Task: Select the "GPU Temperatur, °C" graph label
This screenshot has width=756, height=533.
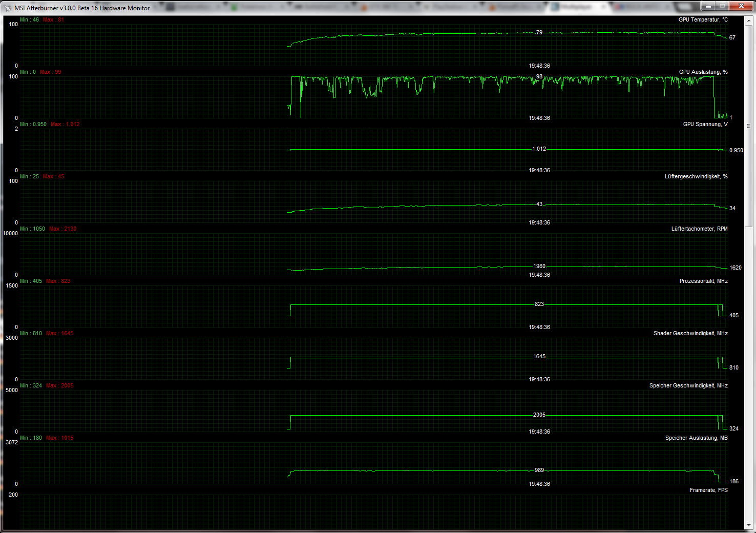Action: pyautogui.click(x=703, y=19)
